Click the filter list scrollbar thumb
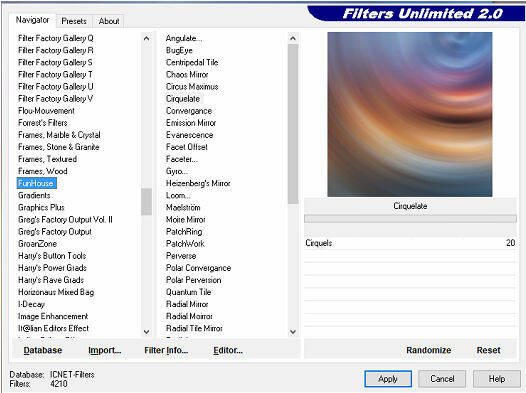The height and width of the screenshot is (393, 526). point(293,124)
